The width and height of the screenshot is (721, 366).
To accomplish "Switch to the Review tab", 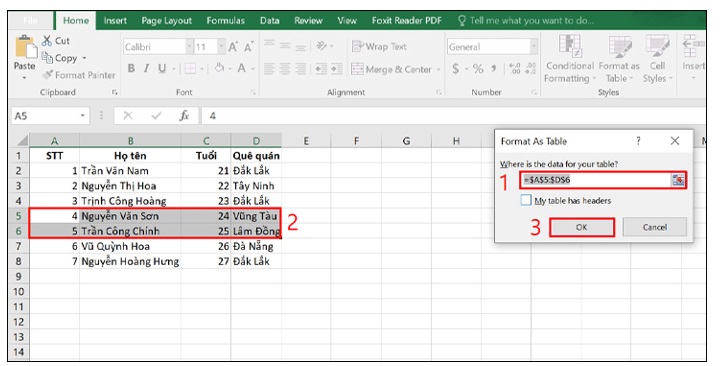I will (308, 21).
